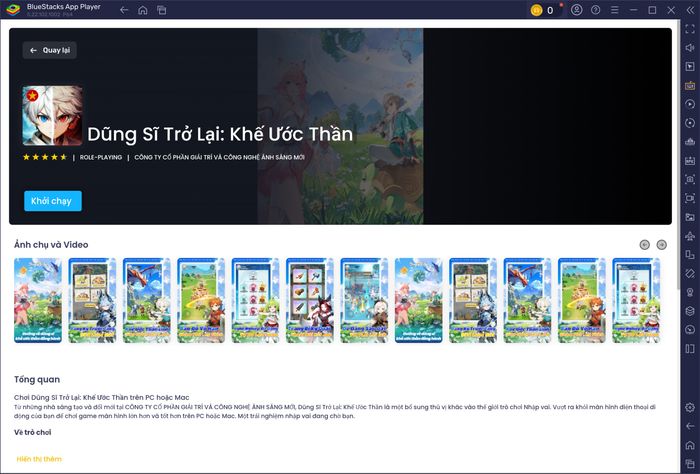Click the APK install icon
Image resolution: width=700 pixels, height=474 pixels.
(690, 161)
